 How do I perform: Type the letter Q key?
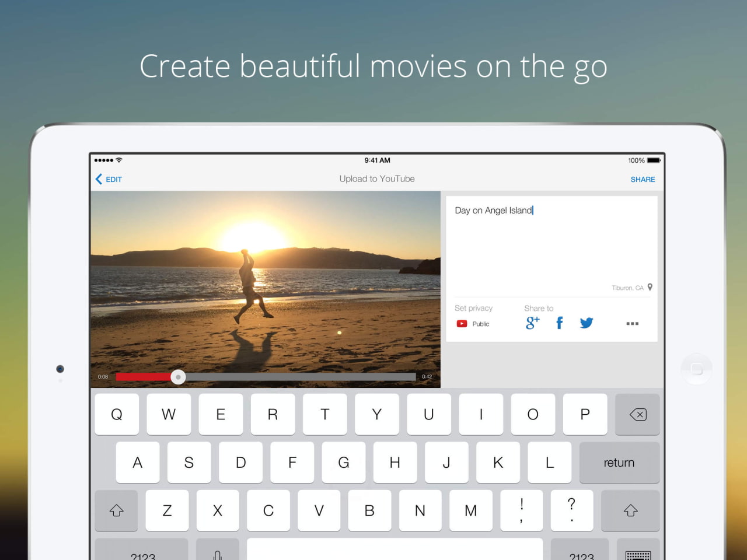click(x=117, y=414)
